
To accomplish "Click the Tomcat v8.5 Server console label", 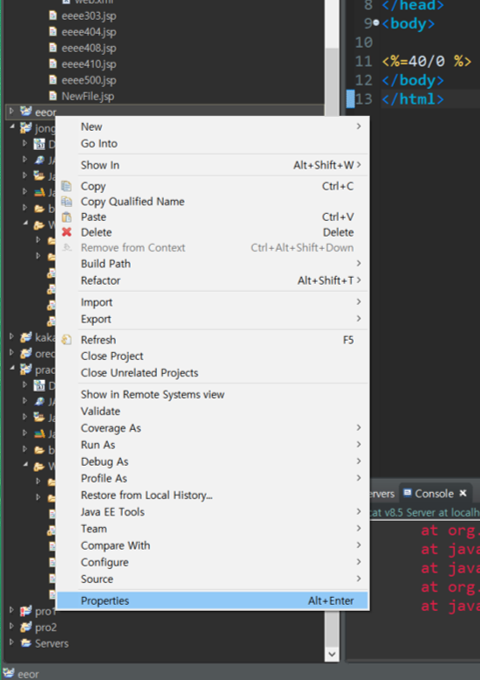I will pos(425,513).
